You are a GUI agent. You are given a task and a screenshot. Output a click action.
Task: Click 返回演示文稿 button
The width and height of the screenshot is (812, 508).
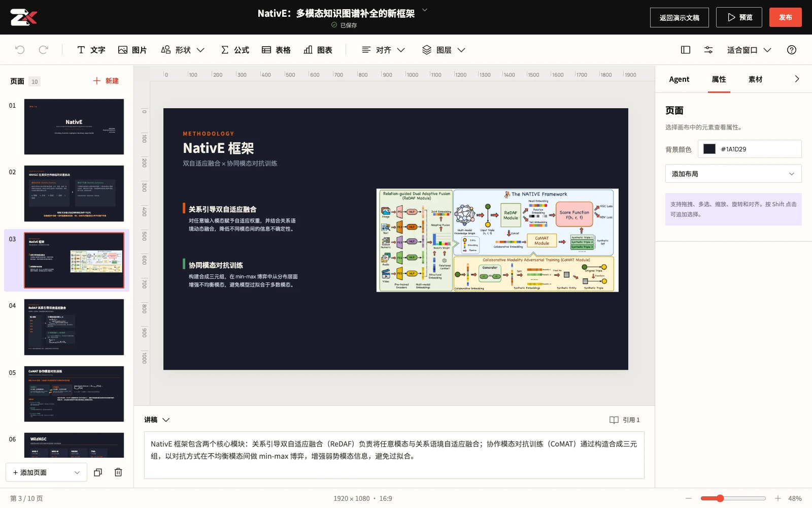(680, 17)
